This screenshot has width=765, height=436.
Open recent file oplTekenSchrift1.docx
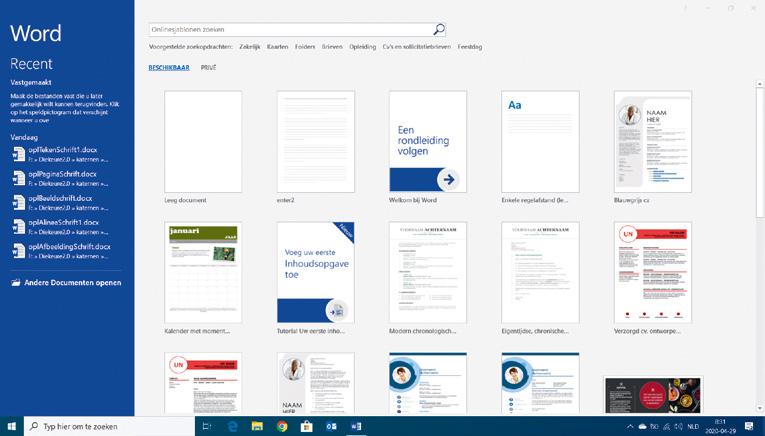(66, 154)
